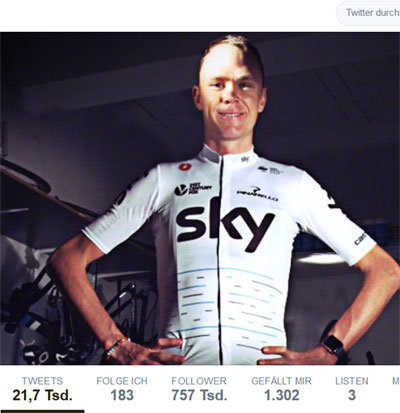Click the Twitter durchsuchen search field
Image resolution: width=400 pixels, height=413 pixels.
coord(368,13)
